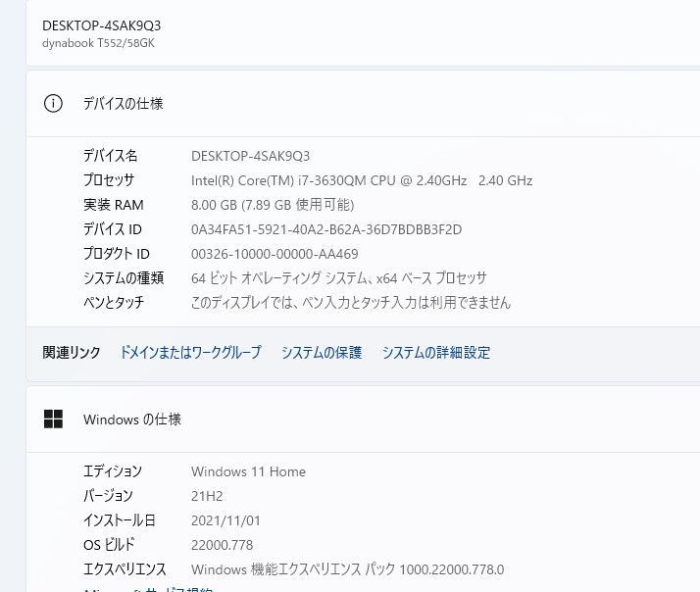
Task: Click the バージョン label
Action: 108,496
